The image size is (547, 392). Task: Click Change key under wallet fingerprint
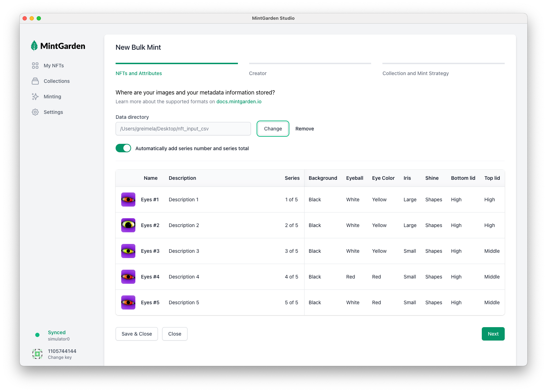(x=60, y=357)
